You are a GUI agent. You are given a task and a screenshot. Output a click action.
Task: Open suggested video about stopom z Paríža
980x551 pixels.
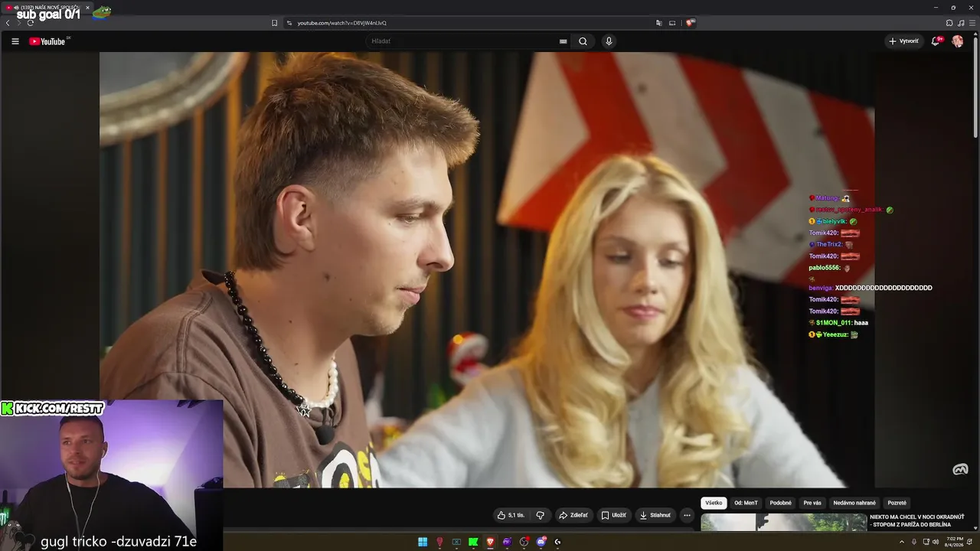pyautogui.click(x=917, y=521)
